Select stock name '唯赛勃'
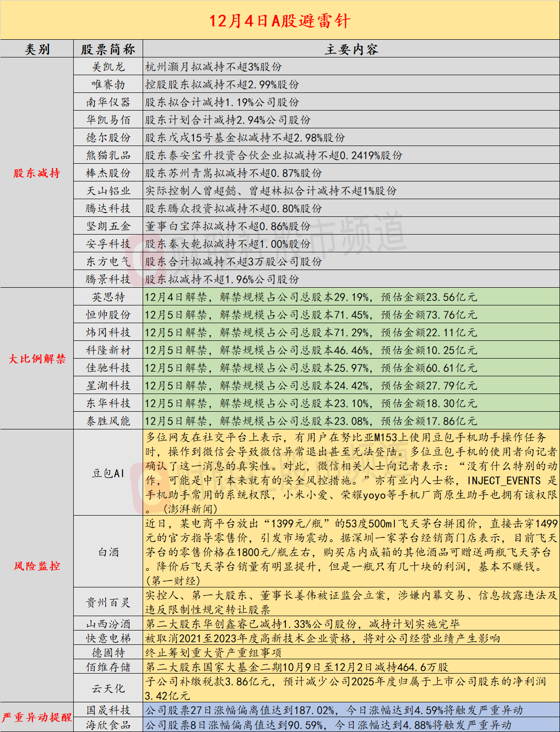The height and width of the screenshot is (732, 560). (108, 85)
